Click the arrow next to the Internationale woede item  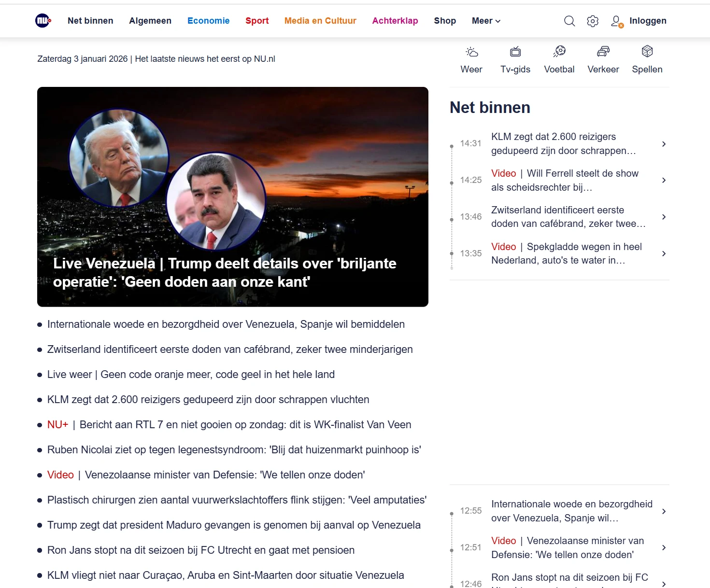pos(664,511)
